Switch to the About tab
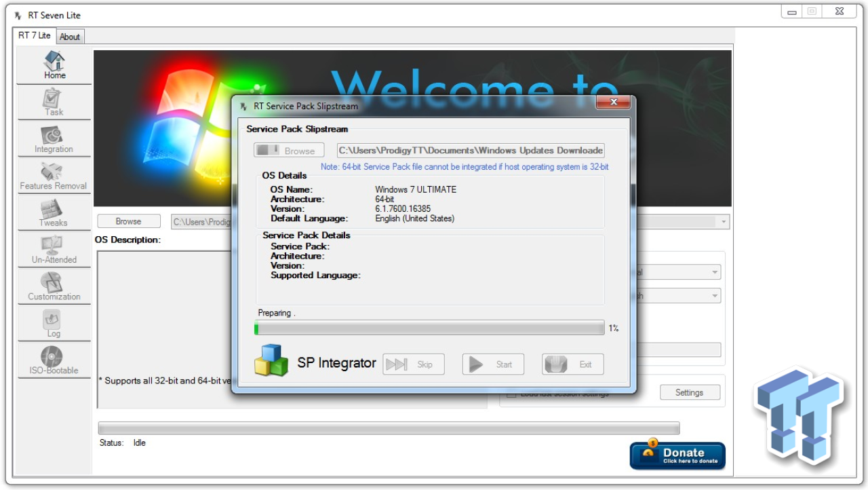 click(x=70, y=37)
